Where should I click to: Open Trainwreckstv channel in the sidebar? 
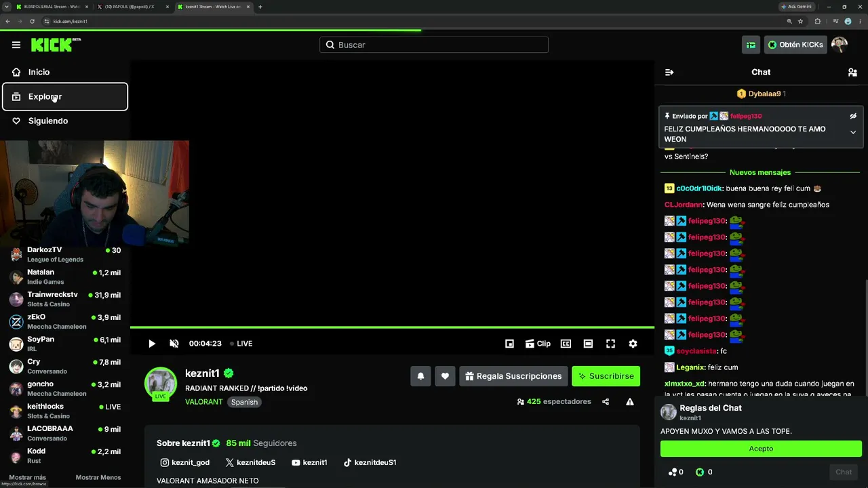(x=65, y=299)
